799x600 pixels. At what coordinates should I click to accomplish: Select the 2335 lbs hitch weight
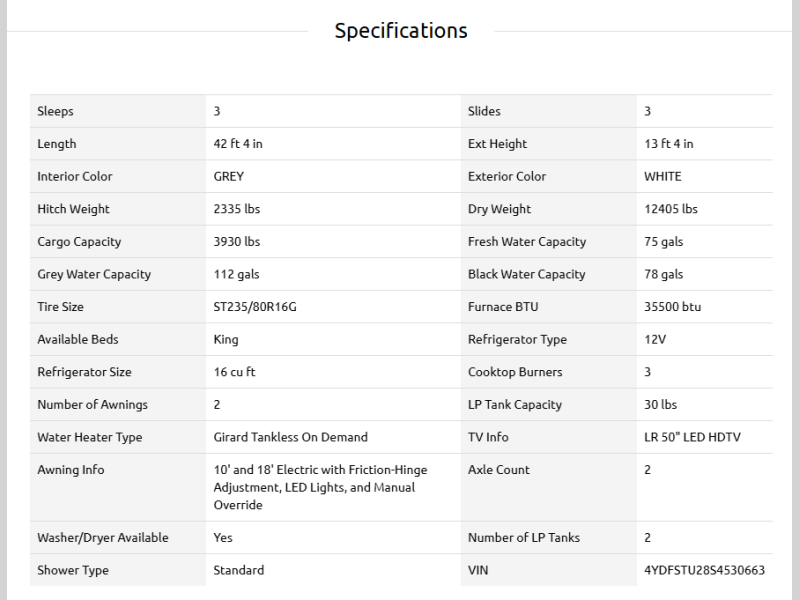point(237,209)
